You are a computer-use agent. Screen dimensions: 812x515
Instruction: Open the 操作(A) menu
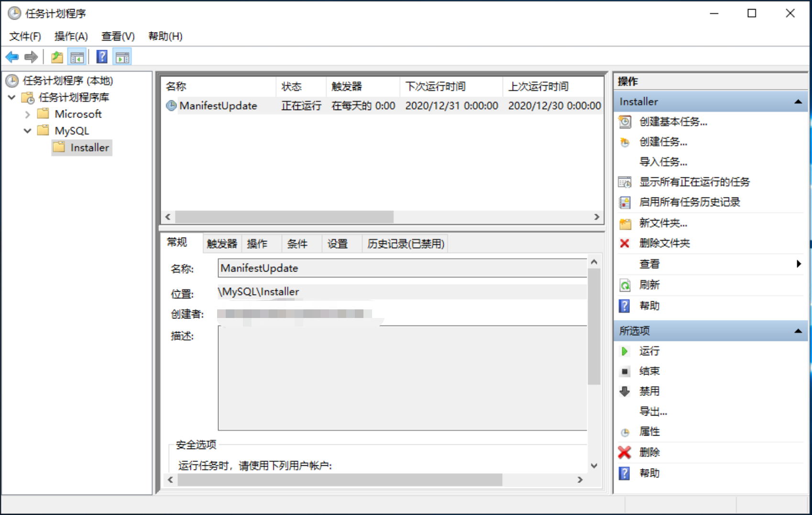pos(70,36)
